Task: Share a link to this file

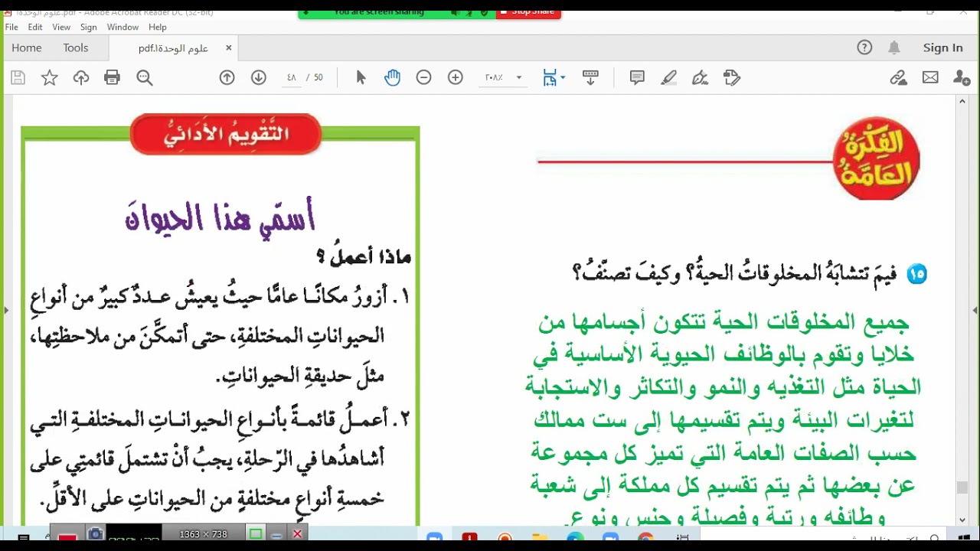Action: (899, 77)
